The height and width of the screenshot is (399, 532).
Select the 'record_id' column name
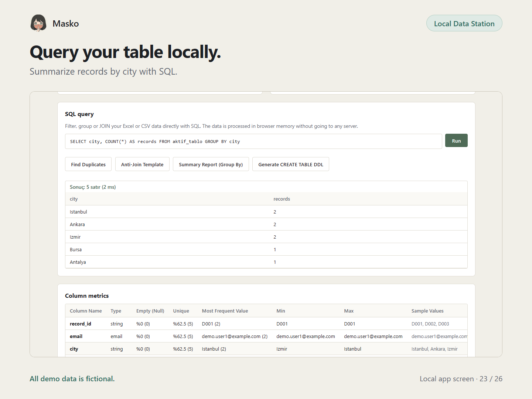(81, 324)
